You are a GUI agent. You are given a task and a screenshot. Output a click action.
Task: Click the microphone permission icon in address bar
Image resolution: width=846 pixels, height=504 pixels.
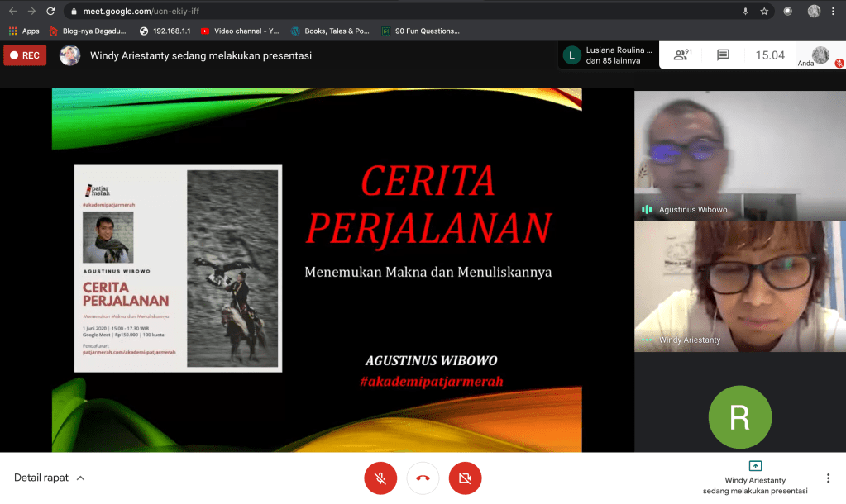745,12
